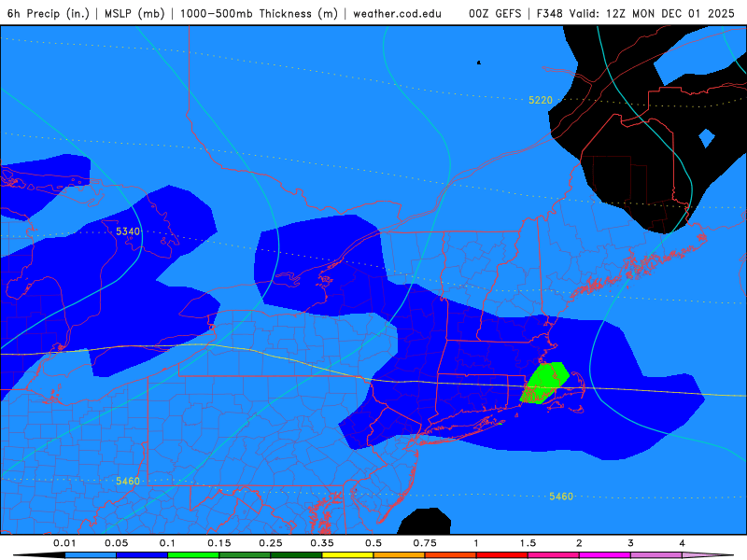Viewport: 747px width, 560px height.
Task: Click the 5220 thickness contour label
Action: [x=541, y=100]
